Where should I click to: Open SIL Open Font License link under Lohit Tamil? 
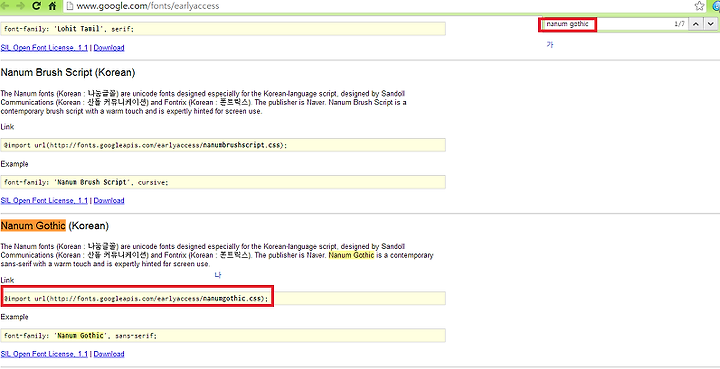tap(44, 48)
